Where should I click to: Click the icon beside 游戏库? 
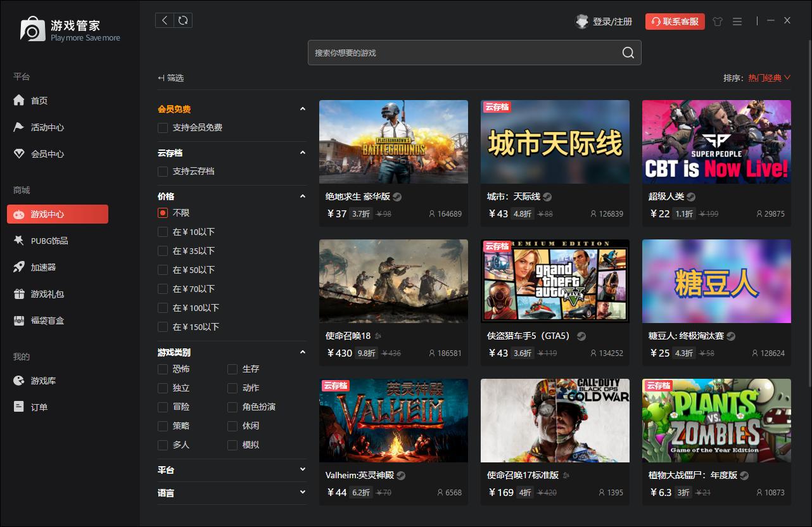[19, 381]
